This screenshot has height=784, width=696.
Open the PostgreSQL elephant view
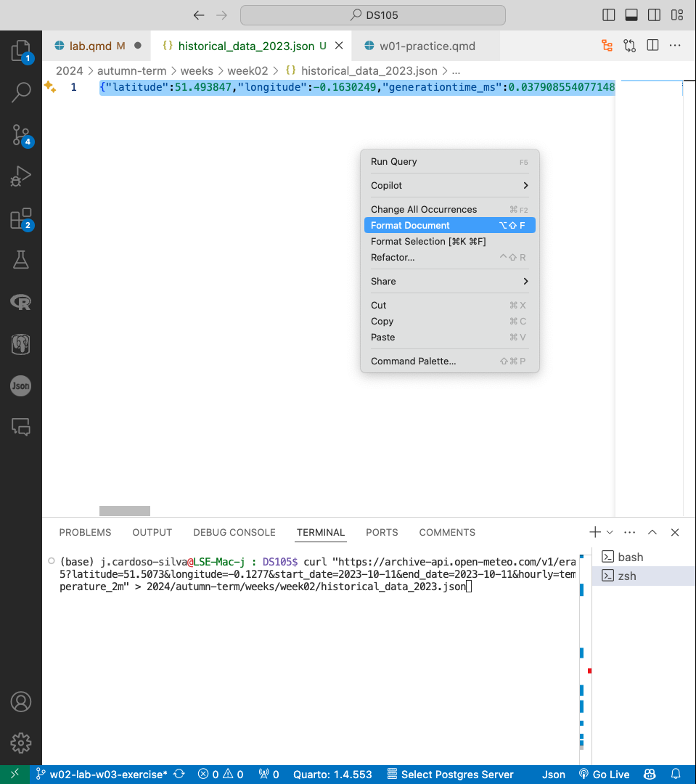(21, 344)
